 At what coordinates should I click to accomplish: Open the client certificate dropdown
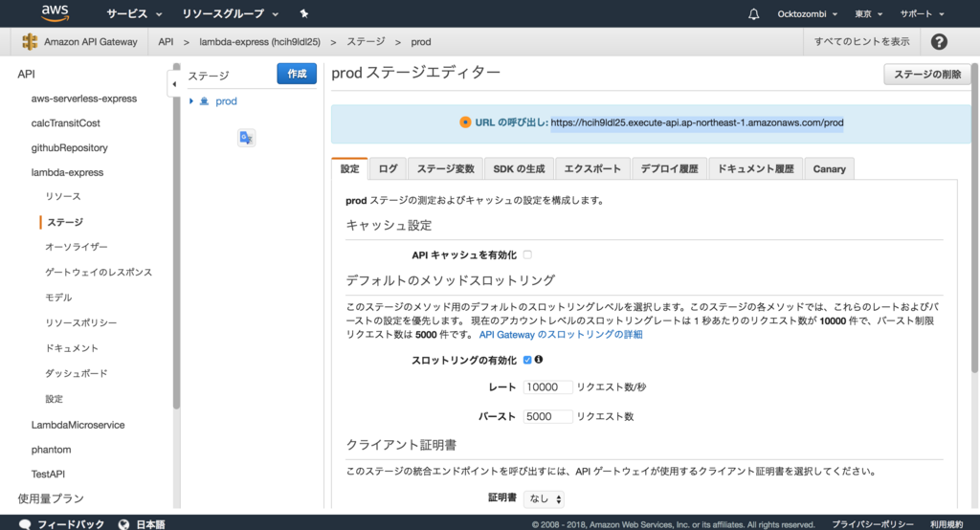[x=544, y=498]
